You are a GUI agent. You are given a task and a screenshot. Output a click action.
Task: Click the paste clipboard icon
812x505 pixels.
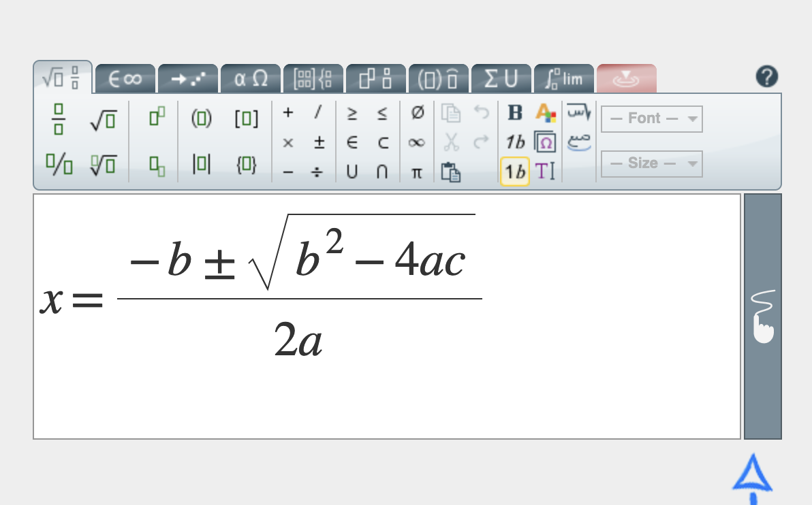[x=450, y=172]
